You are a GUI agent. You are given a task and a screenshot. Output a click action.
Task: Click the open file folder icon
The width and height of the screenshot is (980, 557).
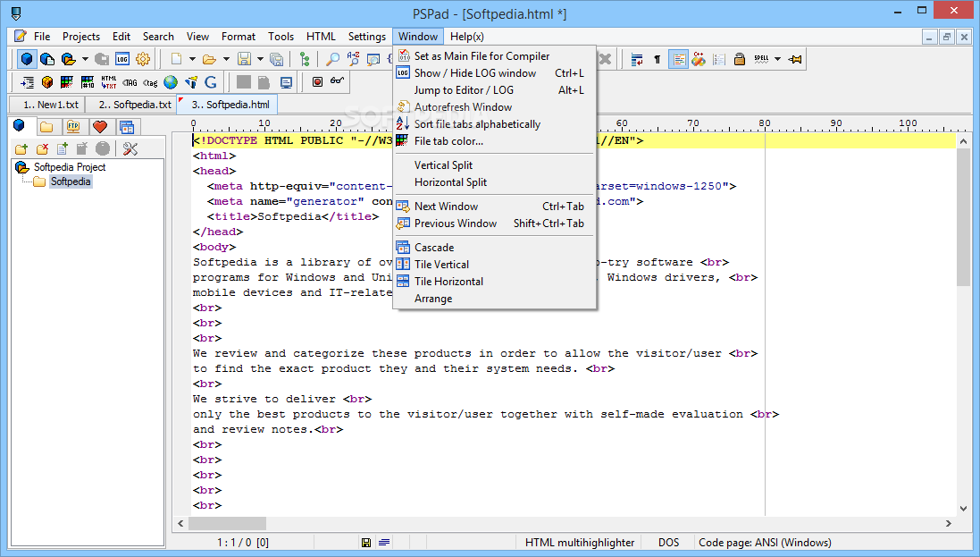[209, 59]
